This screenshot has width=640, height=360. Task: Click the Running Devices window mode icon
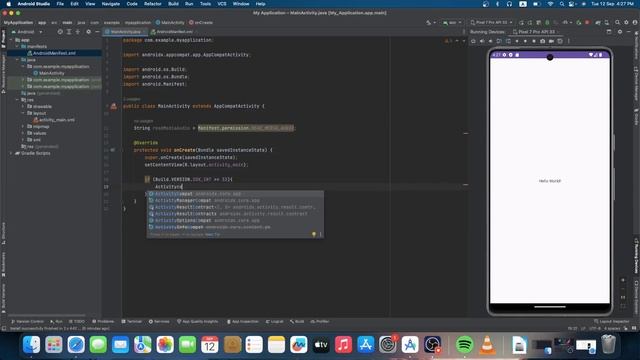(609, 31)
